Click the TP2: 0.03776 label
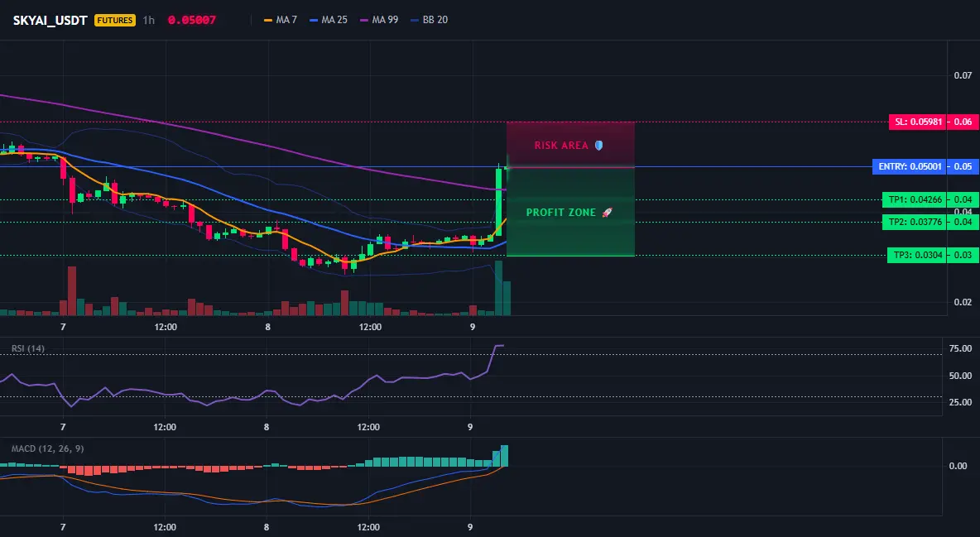 915,222
